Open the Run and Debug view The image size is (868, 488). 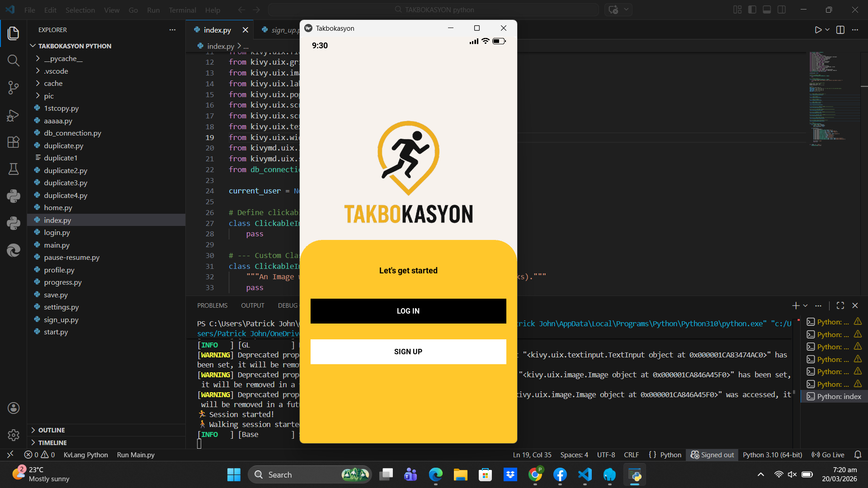pos(13,115)
